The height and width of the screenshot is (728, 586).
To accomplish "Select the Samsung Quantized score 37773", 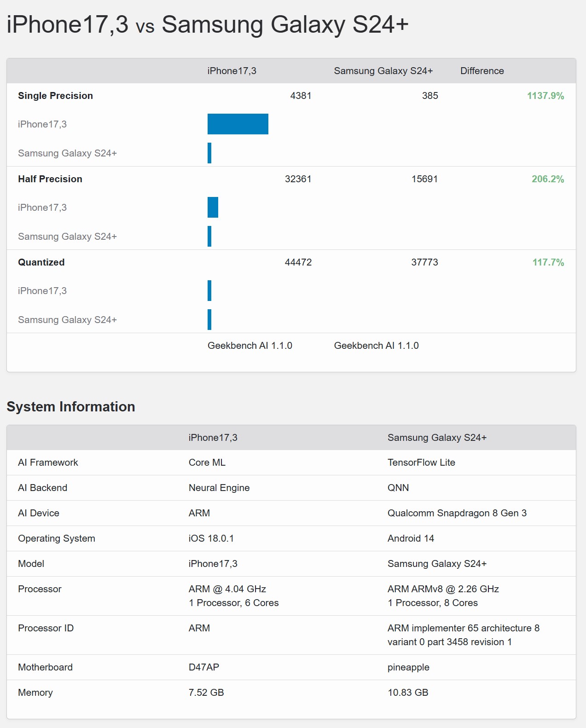I will point(424,262).
